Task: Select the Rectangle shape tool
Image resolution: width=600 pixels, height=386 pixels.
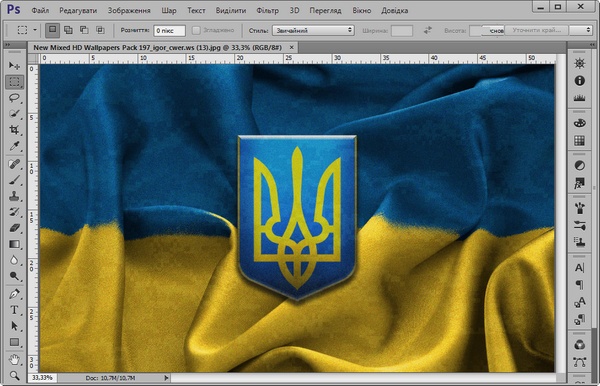Action: click(x=14, y=342)
